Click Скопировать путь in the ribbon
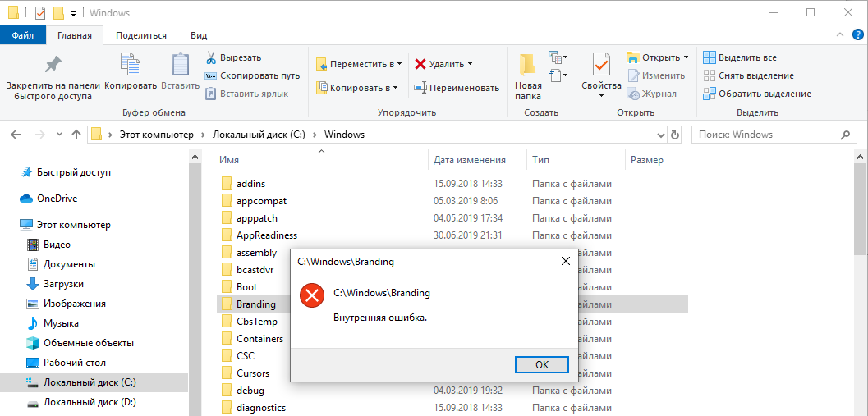The width and height of the screenshot is (868, 416). (x=252, y=75)
